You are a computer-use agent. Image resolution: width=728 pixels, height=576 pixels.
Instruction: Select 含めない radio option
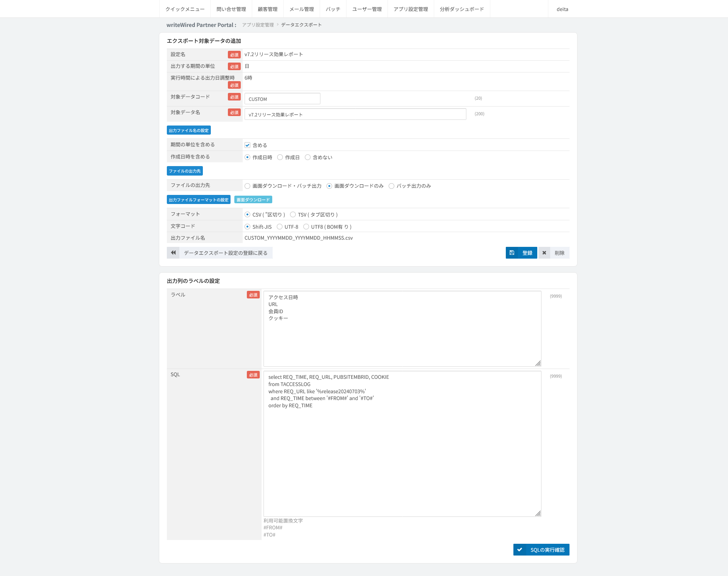[308, 157]
